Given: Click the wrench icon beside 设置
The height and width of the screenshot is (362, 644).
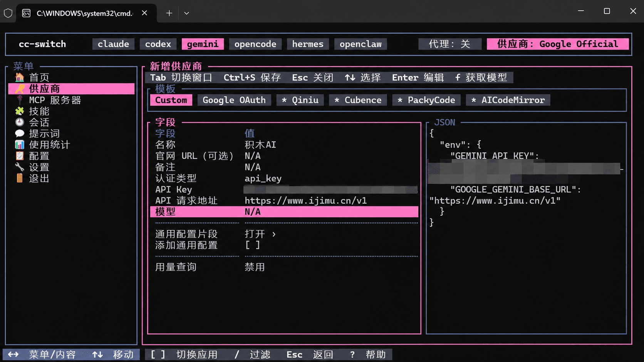Looking at the screenshot, I should point(20,167).
